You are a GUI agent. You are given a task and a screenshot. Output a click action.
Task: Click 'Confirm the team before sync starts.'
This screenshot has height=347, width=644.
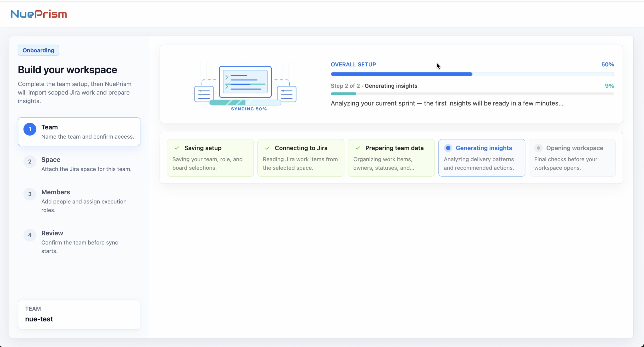pyautogui.click(x=80, y=247)
